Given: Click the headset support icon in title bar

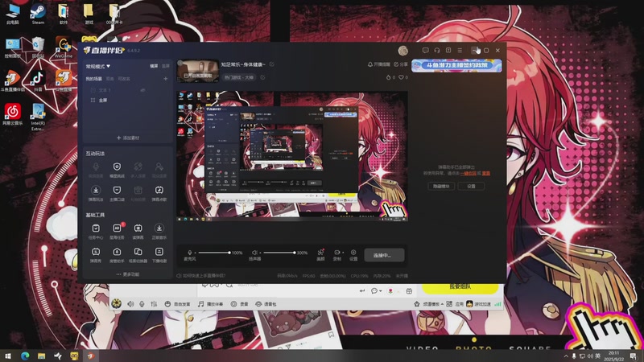Looking at the screenshot, I should (437, 50).
